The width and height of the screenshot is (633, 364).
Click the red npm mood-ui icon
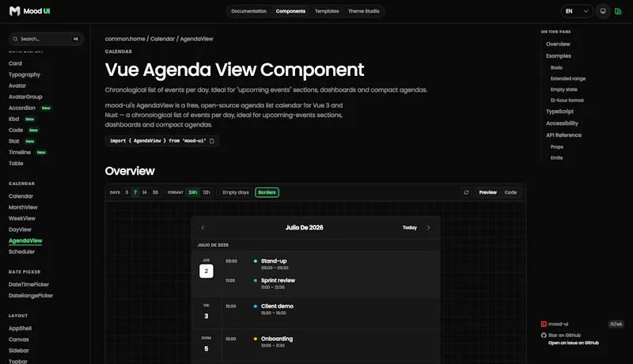coord(544,324)
